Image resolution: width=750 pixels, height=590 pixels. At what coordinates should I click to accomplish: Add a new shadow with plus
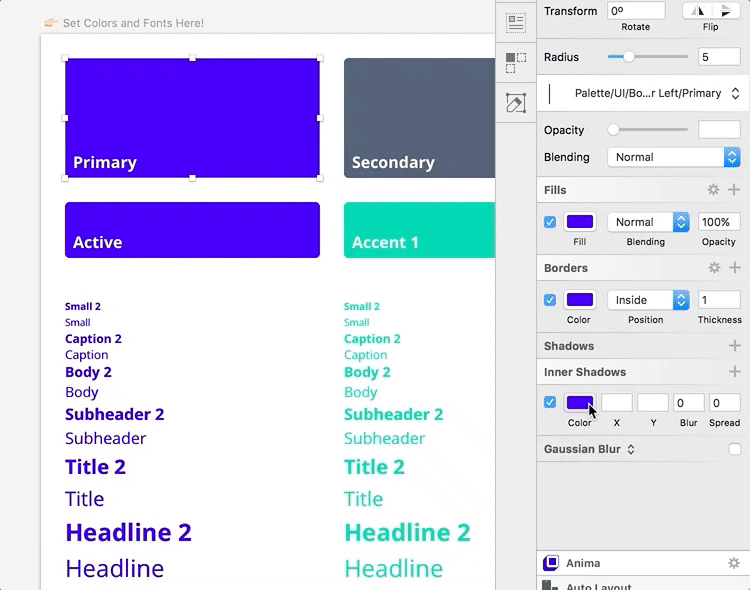click(735, 345)
